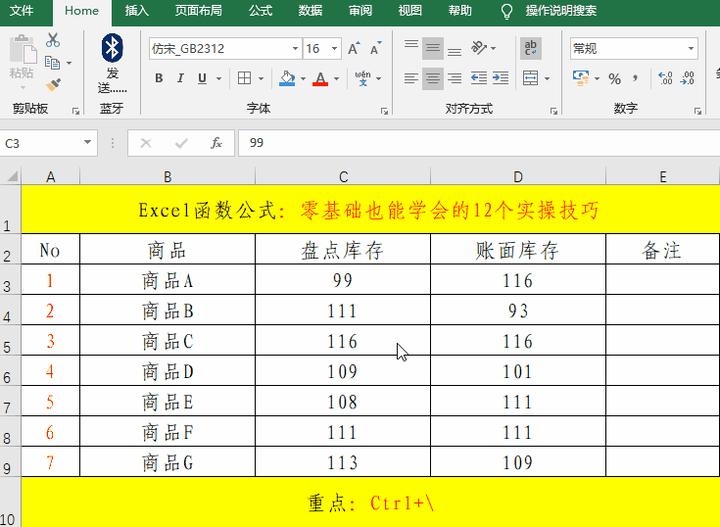Click the text orientation icon
720x527 pixels.
click(x=478, y=48)
